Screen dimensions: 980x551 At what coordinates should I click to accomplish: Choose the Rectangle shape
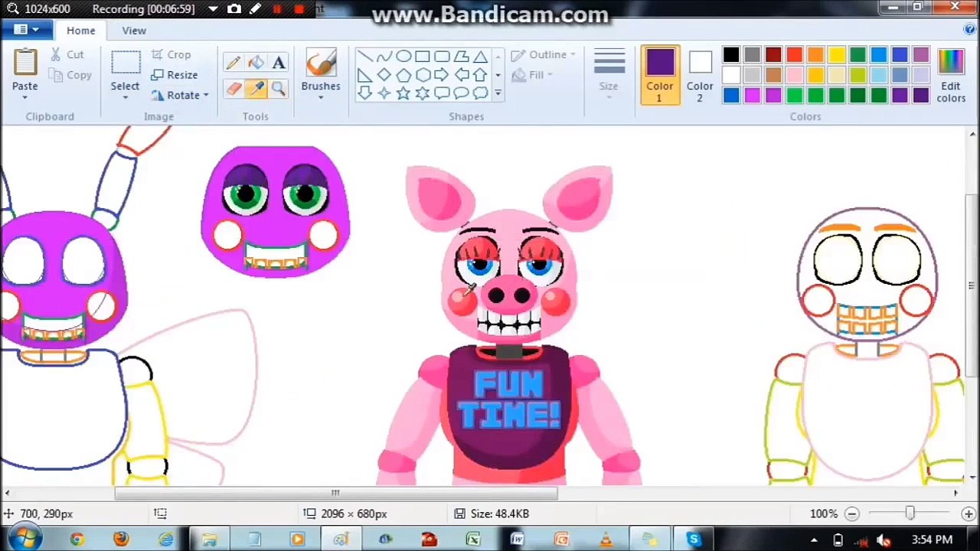click(422, 57)
